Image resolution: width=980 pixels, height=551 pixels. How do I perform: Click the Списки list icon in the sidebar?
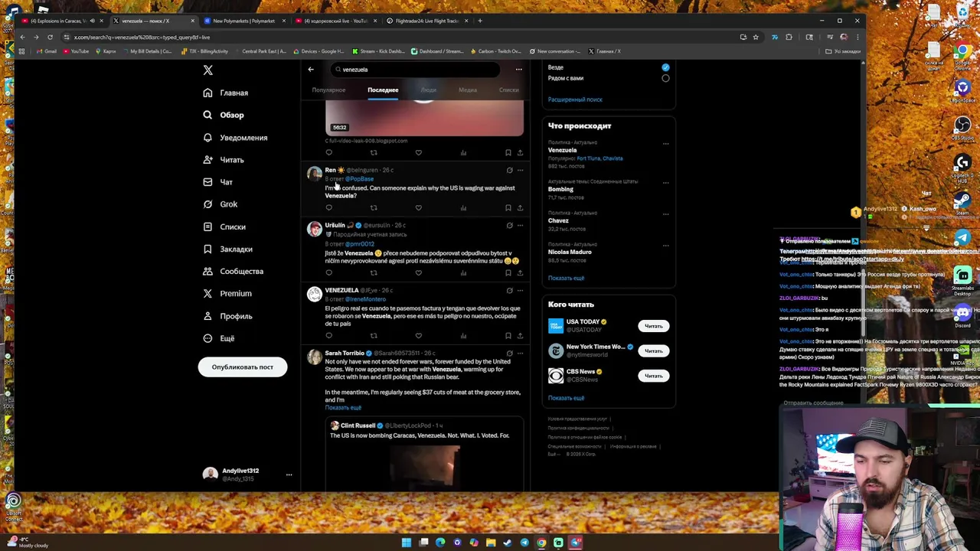tap(207, 227)
